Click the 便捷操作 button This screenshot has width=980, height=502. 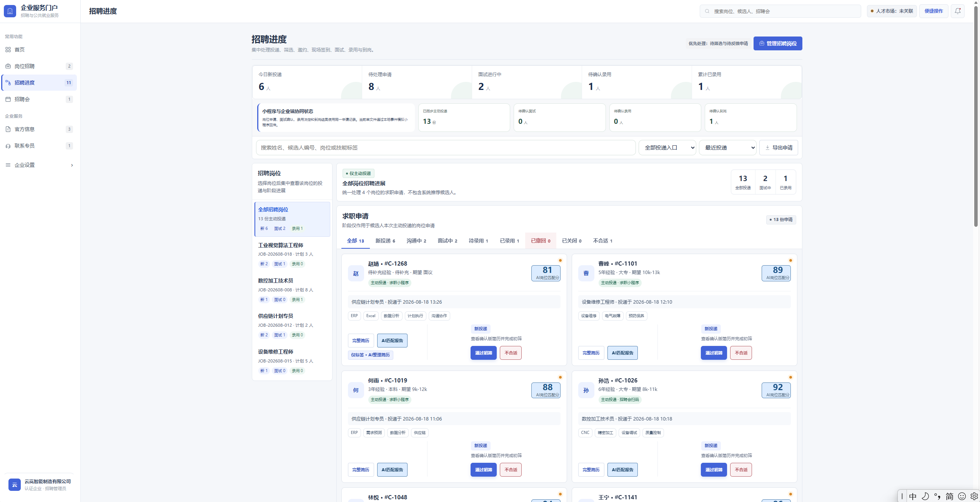click(933, 11)
